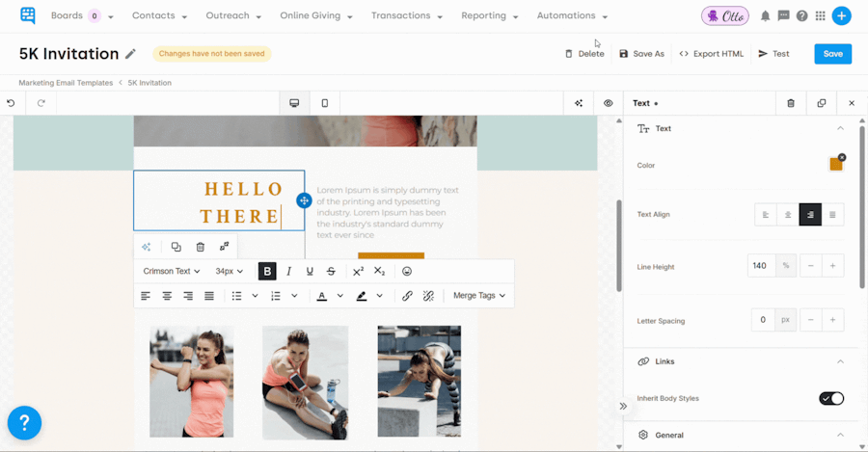Open the Crimson Text font dropdown
This screenshot has width=868, height=452.
172,271
